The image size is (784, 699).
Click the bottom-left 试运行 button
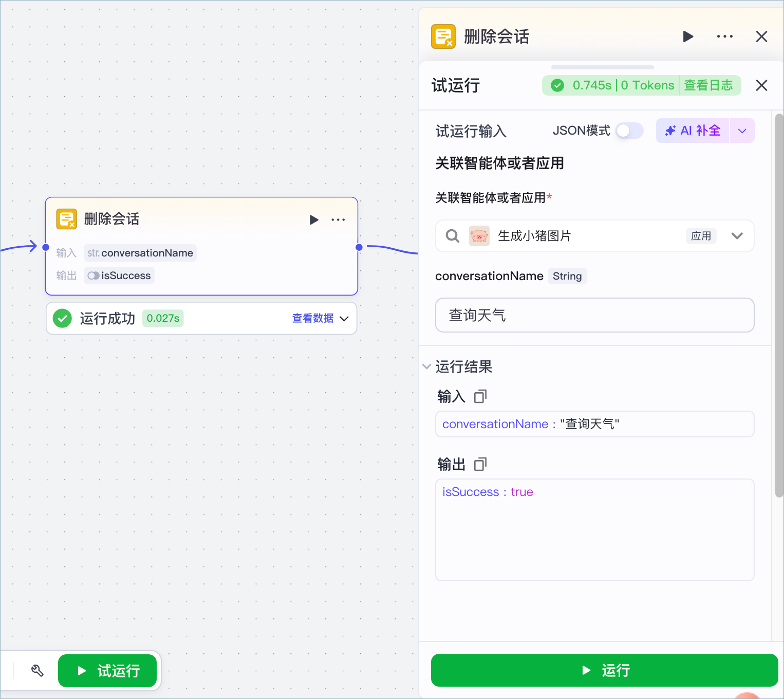coord(107,671)
